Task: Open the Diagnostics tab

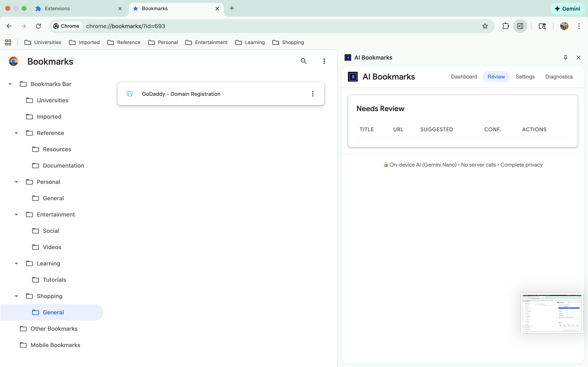Action: click(x=559, y=77)
